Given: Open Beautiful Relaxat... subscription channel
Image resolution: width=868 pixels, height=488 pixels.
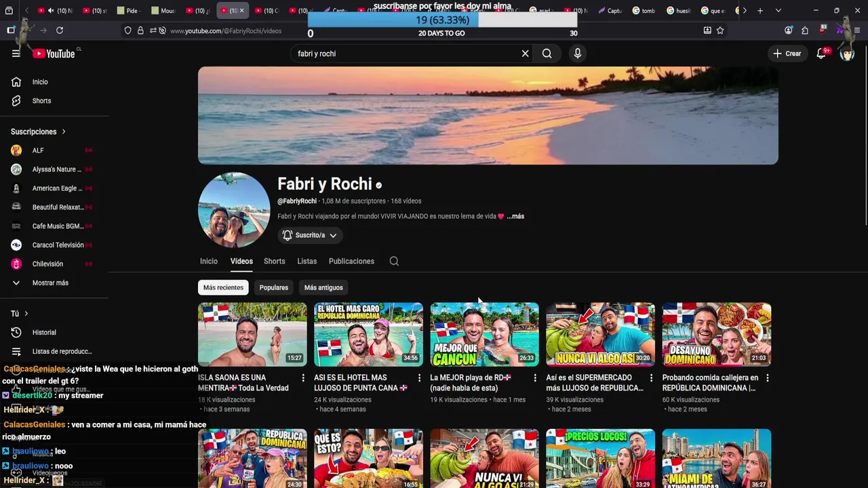Looking at the screenshot, I should coord(54,207).
